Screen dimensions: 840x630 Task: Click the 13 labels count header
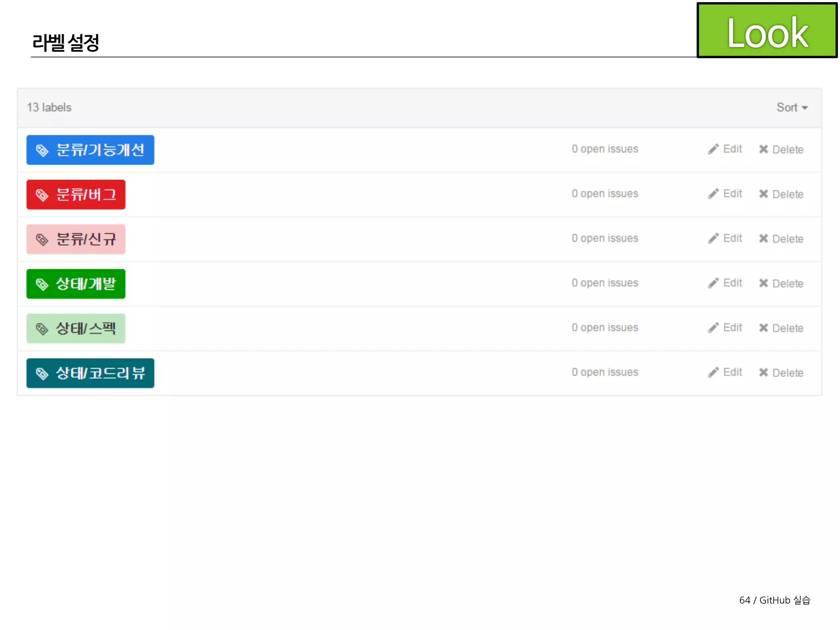pyautogui.click(x=49, y=107)
